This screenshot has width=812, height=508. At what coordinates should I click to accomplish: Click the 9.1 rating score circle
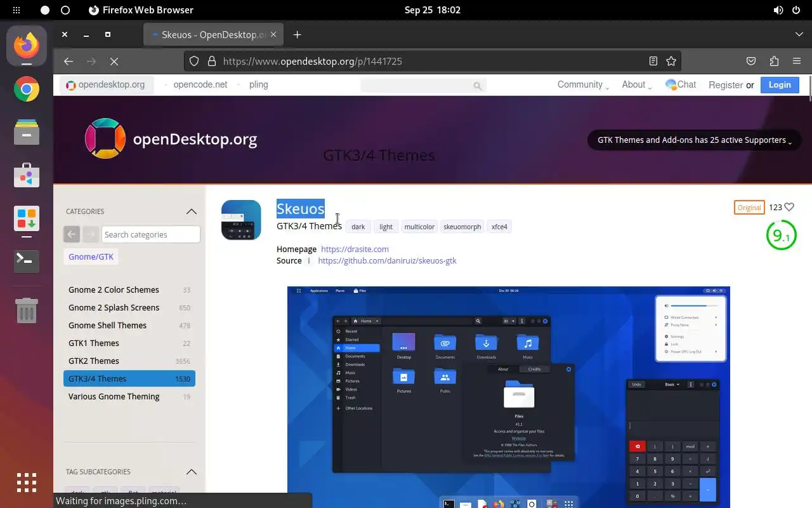[781, 236]
